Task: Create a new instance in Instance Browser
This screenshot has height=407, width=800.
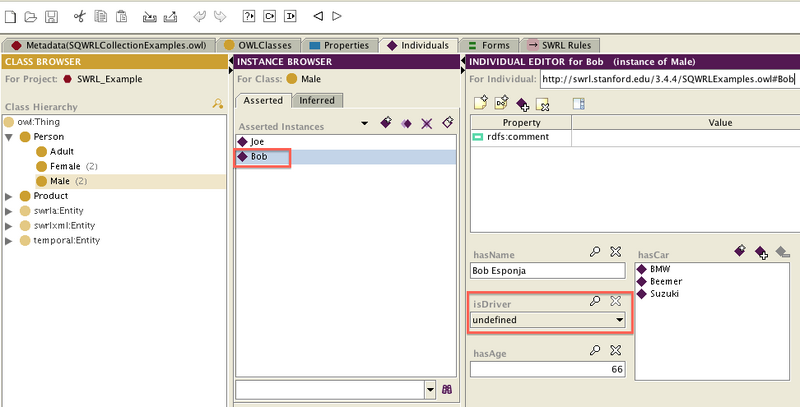Action: [386, 122]
